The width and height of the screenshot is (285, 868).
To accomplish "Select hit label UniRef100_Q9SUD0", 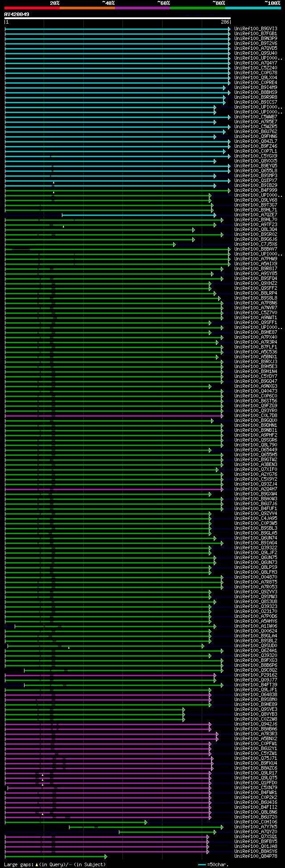I will tap(256, 646).
